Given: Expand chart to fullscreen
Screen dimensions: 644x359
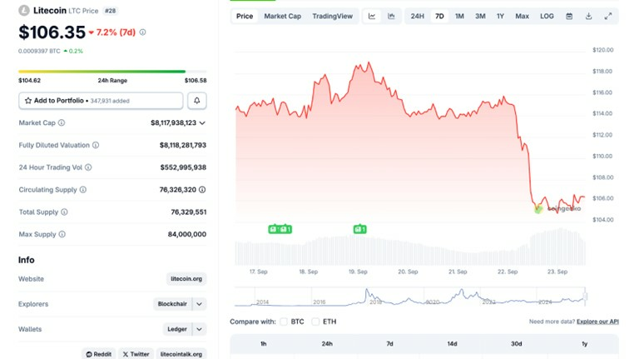Looking at the screenshot, I should point(608,17).
